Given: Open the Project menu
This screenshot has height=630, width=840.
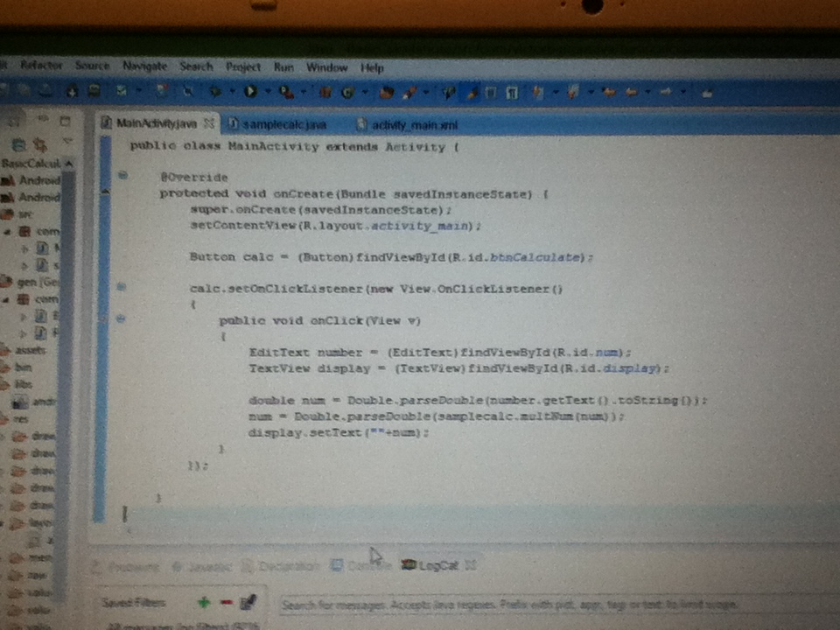Looking at the screenshot, I should [x=243, y=67].
